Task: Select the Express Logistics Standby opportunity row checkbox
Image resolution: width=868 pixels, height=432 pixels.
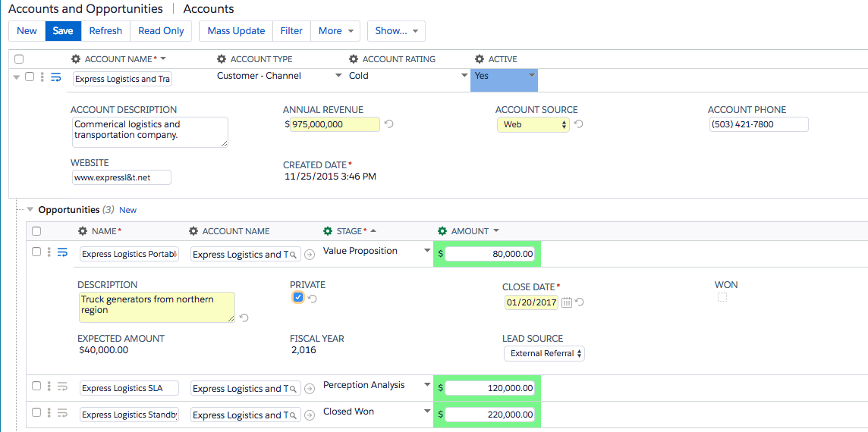Action: (36, 412)
